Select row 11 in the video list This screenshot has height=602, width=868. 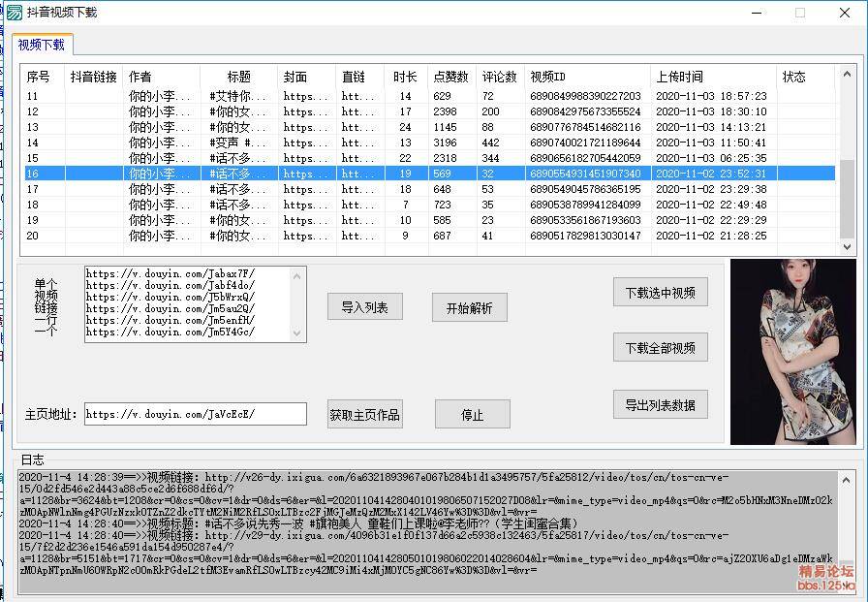tap(429, 96)
